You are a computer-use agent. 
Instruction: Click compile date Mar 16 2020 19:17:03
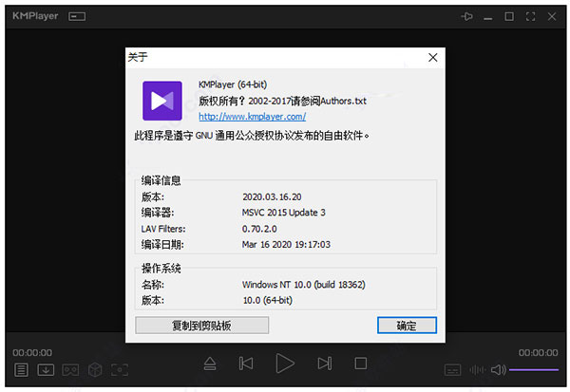(x=286, y=245)
